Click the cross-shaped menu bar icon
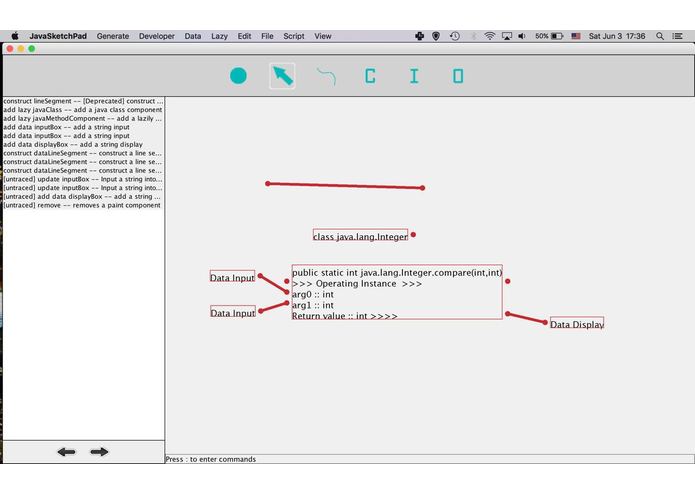 tap(419, 36)
